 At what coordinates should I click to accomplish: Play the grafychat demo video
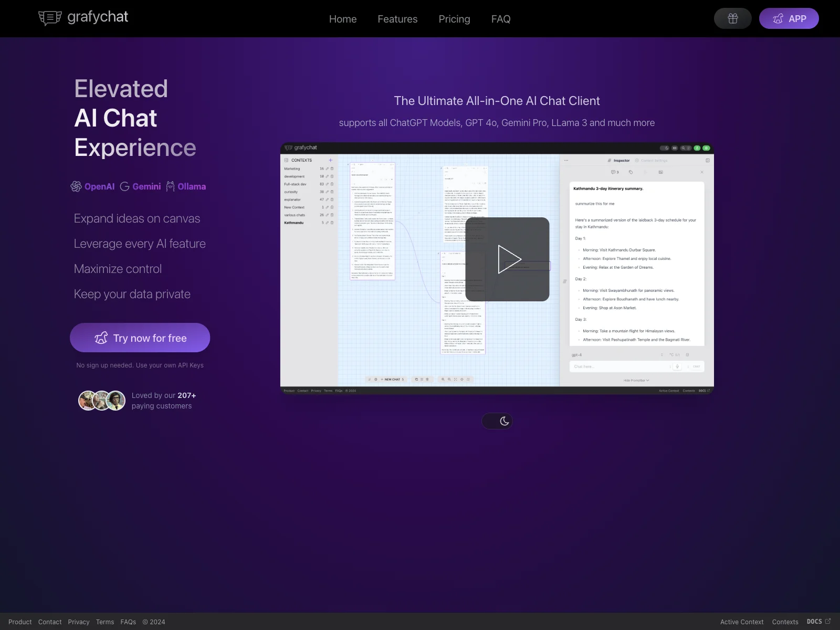[x=507, y=259]
